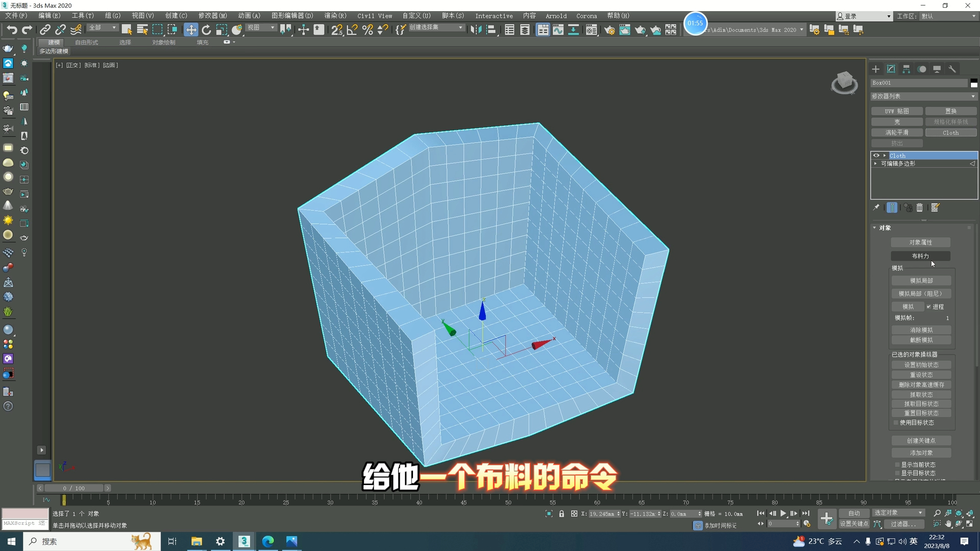980x551 pixels.
Task: Open the Hierarchy panel tab icon
Action: (906, 69)
